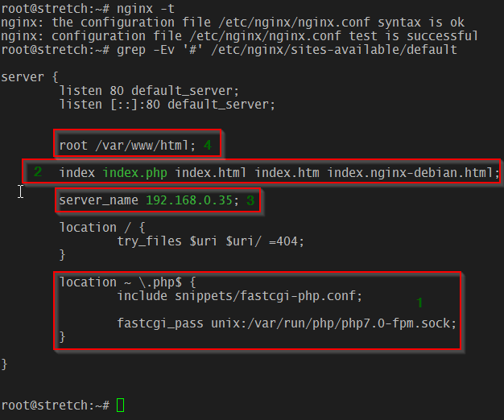The width and height of the screenshot is (504, 420).
Task: Click the listen 80 default_server line
Action: [149, 91]
